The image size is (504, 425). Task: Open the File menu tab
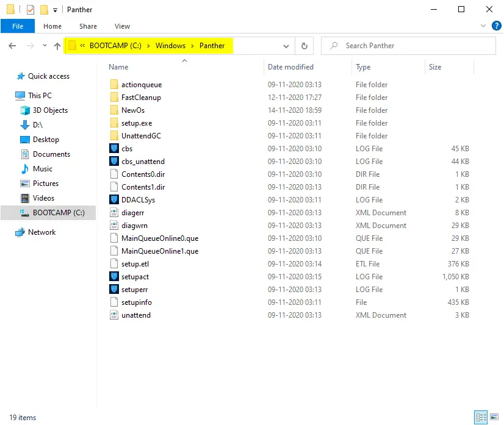click(18, 26)
